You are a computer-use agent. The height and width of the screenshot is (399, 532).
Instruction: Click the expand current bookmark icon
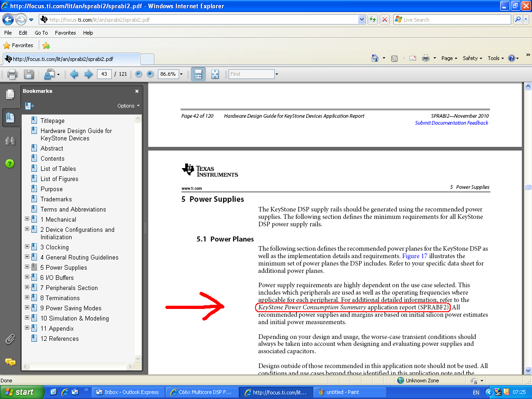tap(30, 106)
